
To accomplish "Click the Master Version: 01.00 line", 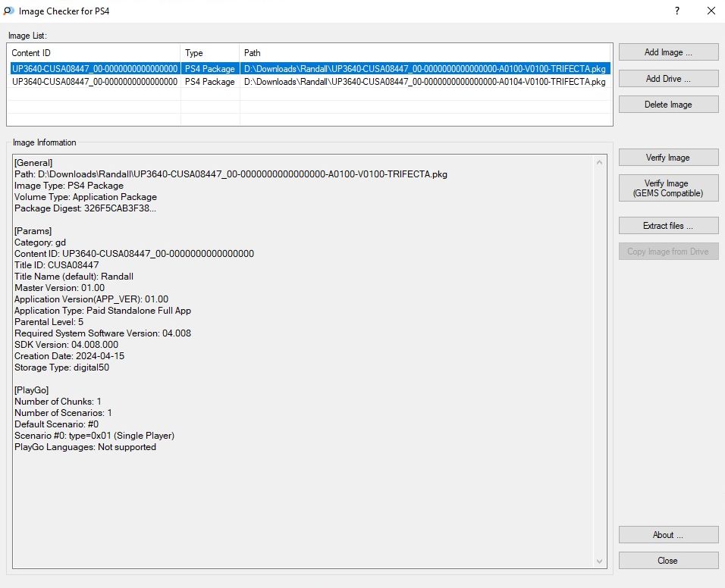I will point(60,288).
